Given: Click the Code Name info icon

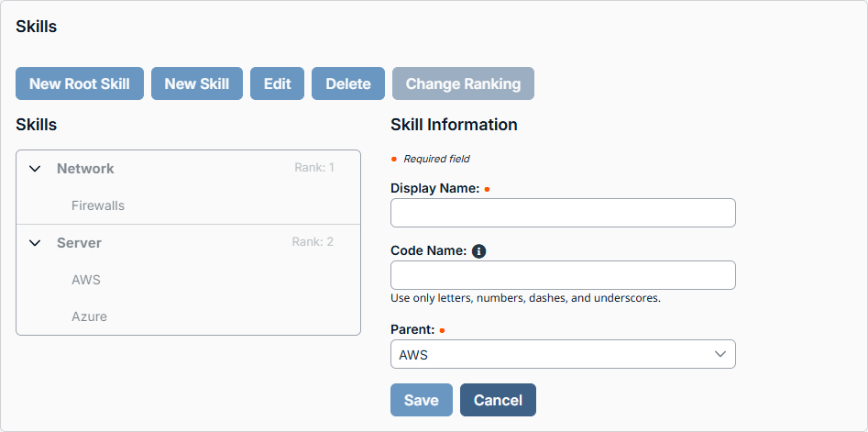Looking at the screenshot, I should coord(478,250).
